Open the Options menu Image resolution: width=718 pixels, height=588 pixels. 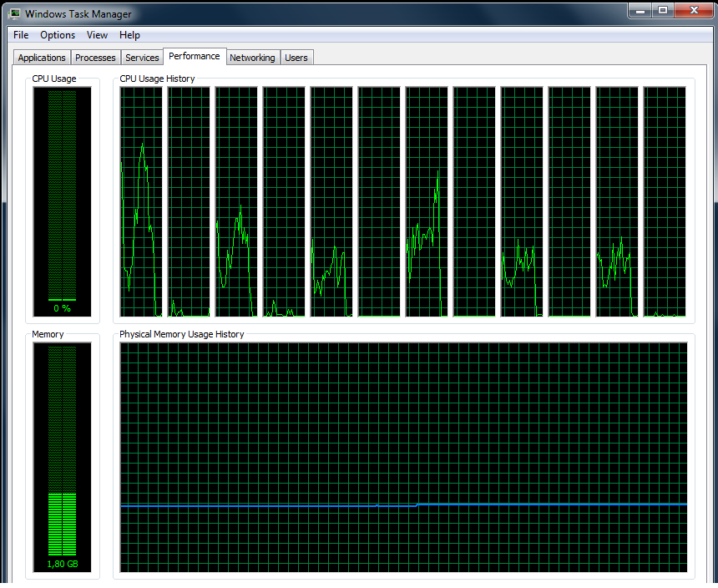pos(58,35)
